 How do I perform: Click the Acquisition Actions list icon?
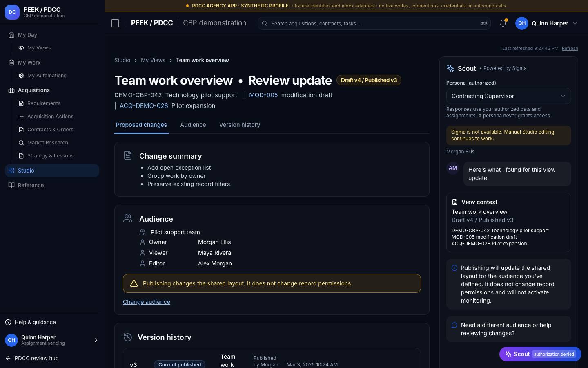(x=21, y=117)
